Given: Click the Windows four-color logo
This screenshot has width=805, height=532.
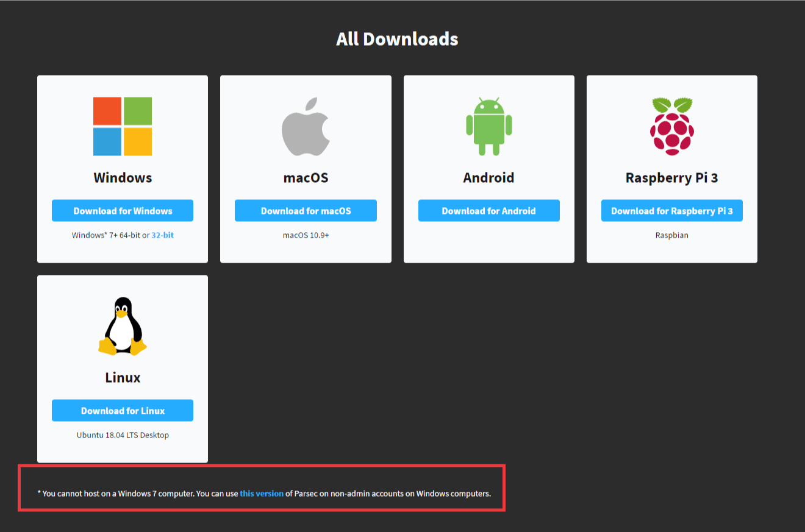Looking at the screenshot, I should [123, 126].
